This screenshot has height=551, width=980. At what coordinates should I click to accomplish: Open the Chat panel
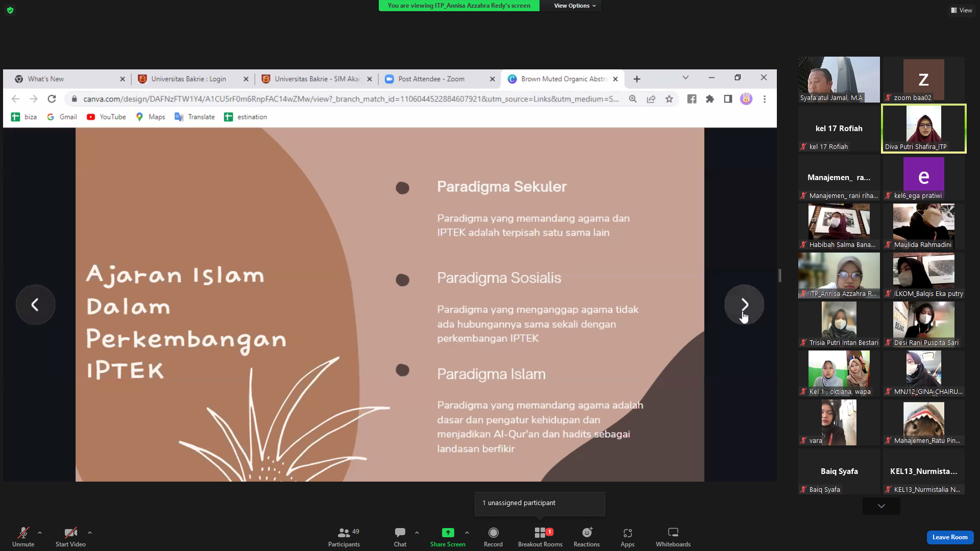(400, 537)
